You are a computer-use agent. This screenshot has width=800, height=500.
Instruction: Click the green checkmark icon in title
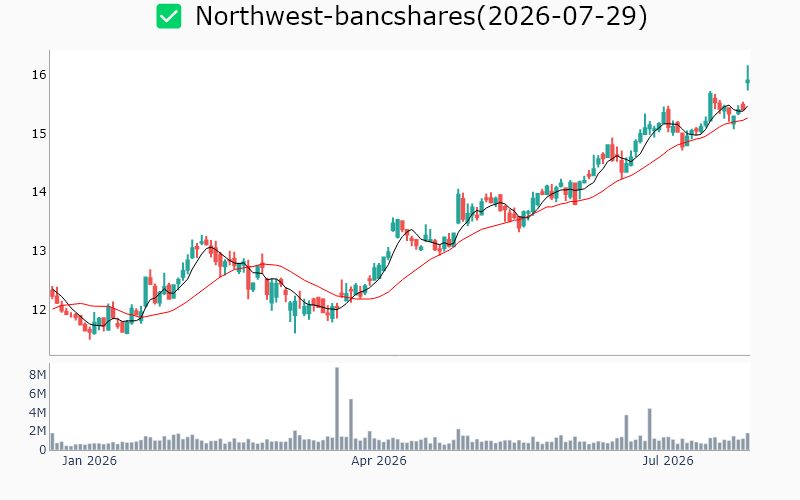tap(169, 16)
